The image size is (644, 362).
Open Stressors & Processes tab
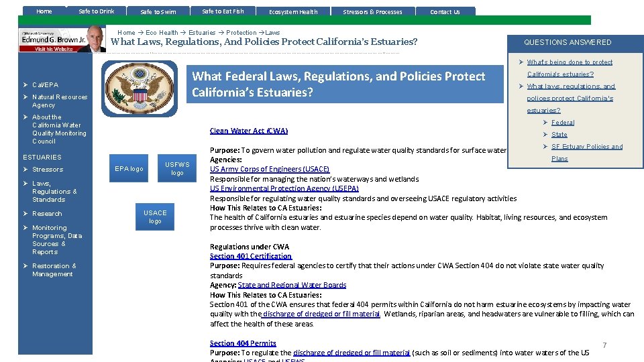coord(372,11)
